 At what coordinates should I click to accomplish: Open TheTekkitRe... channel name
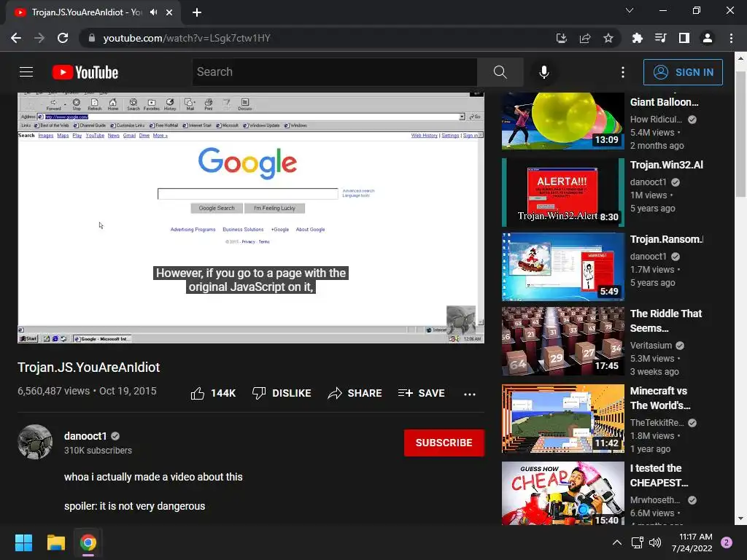pyautogui.click(x=657, y=422)
